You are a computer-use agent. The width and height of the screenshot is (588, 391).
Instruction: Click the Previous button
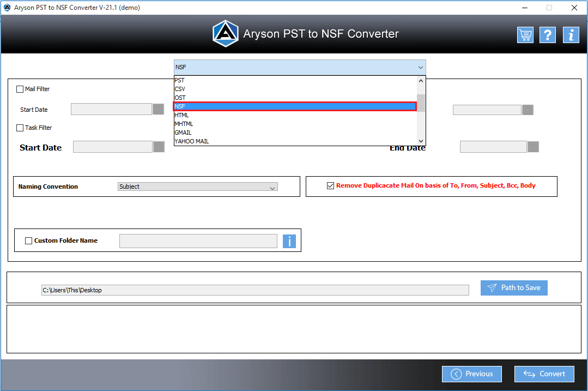pyautogui.click(x=472, y=374)
